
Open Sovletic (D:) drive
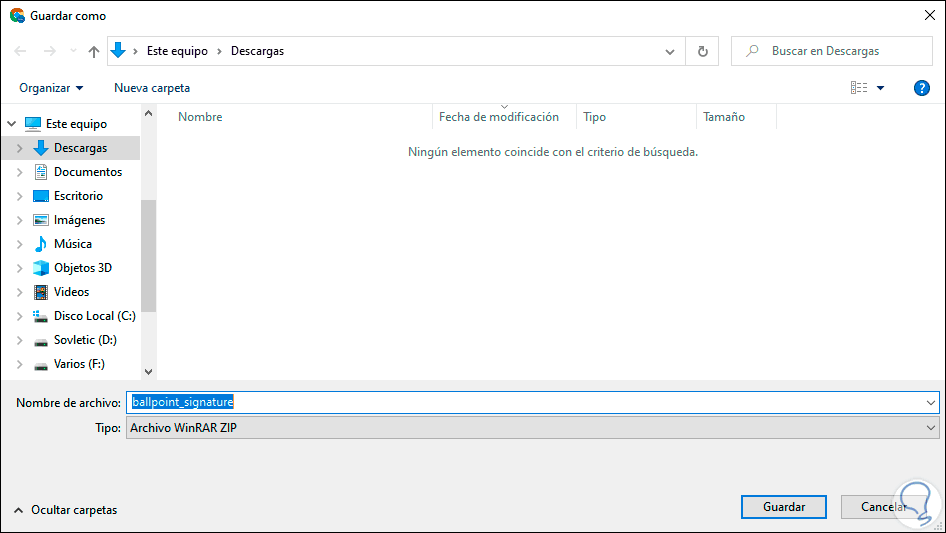85,340
